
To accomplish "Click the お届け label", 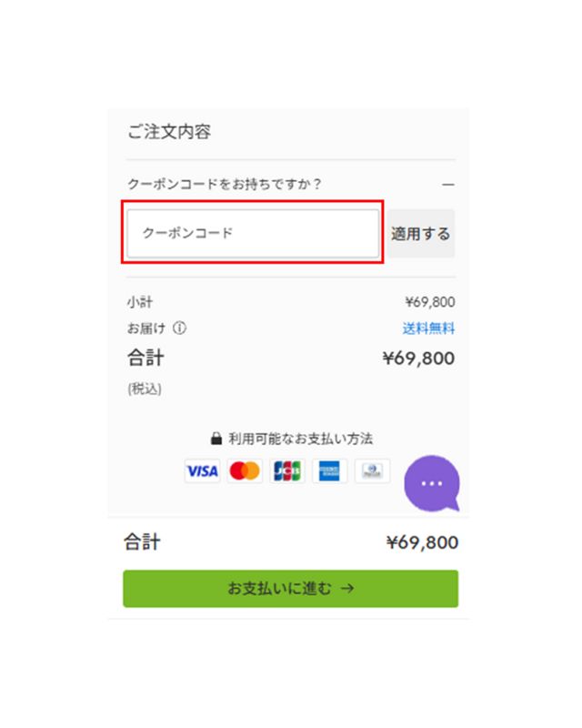I will coord(146,329).
